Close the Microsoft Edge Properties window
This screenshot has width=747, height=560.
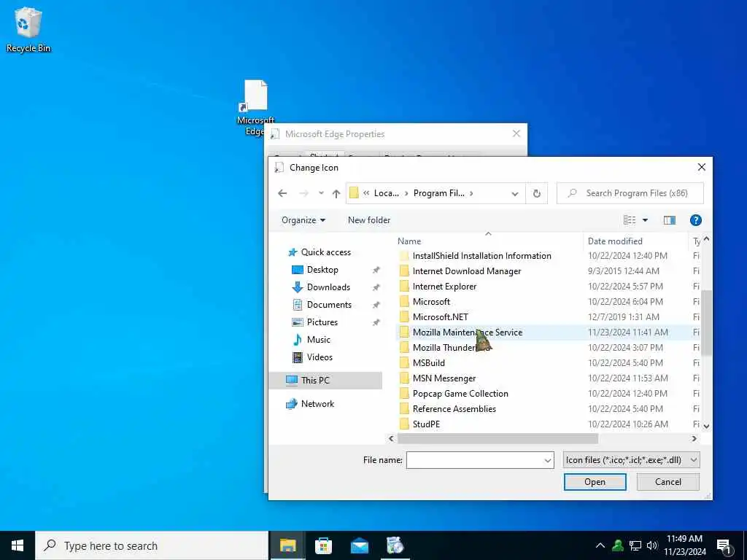coord(516,134)
